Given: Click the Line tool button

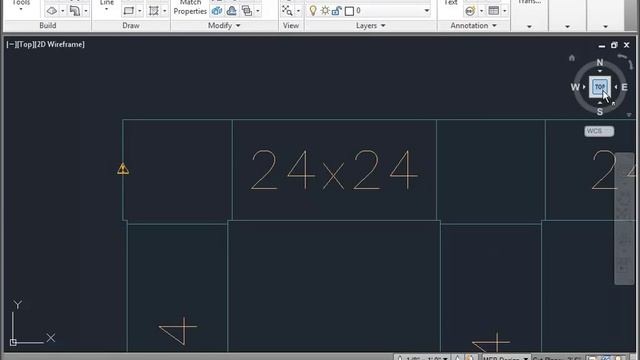Looking at the screenshot, I should tap(107, 5).
